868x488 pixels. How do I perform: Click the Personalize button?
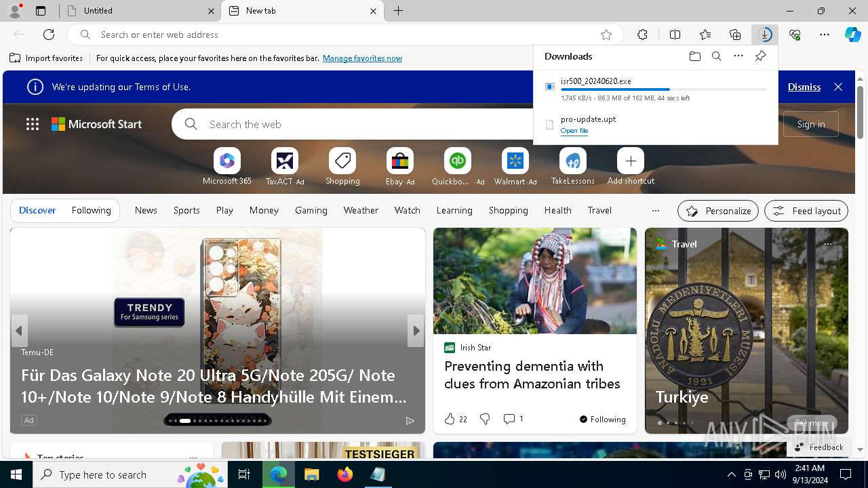click(718, 211)
